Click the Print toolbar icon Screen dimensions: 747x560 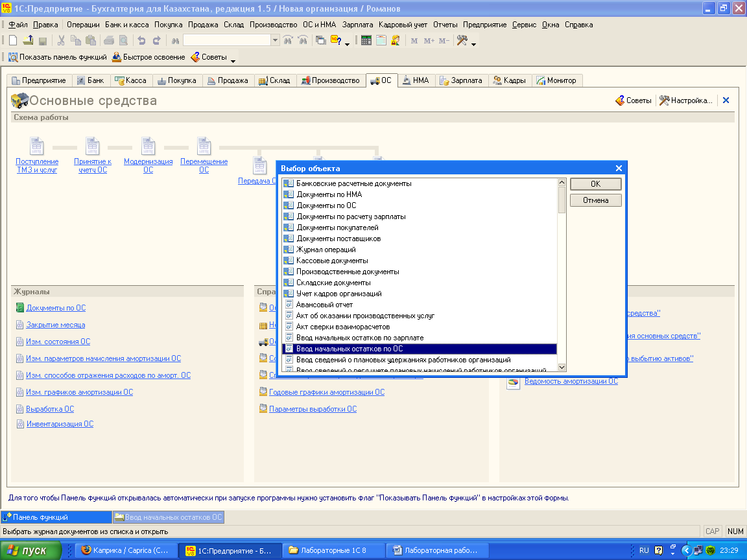109,41
